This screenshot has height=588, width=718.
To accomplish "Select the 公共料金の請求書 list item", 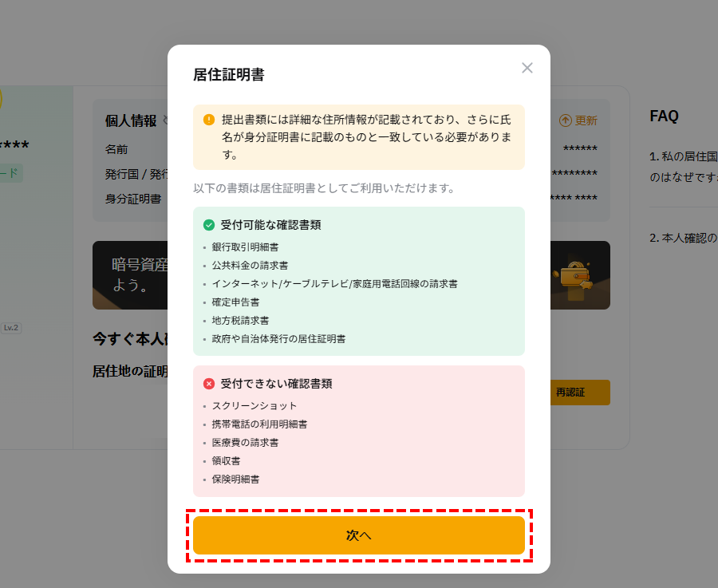I will pyautogui.click(x=250, y=266).
